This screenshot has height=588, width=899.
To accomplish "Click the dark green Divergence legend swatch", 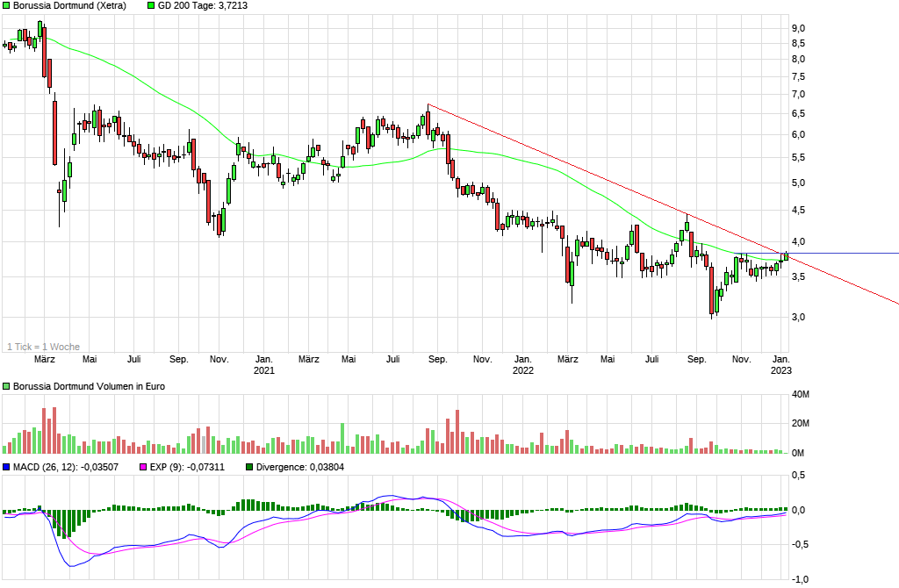I will click(249, 468).
